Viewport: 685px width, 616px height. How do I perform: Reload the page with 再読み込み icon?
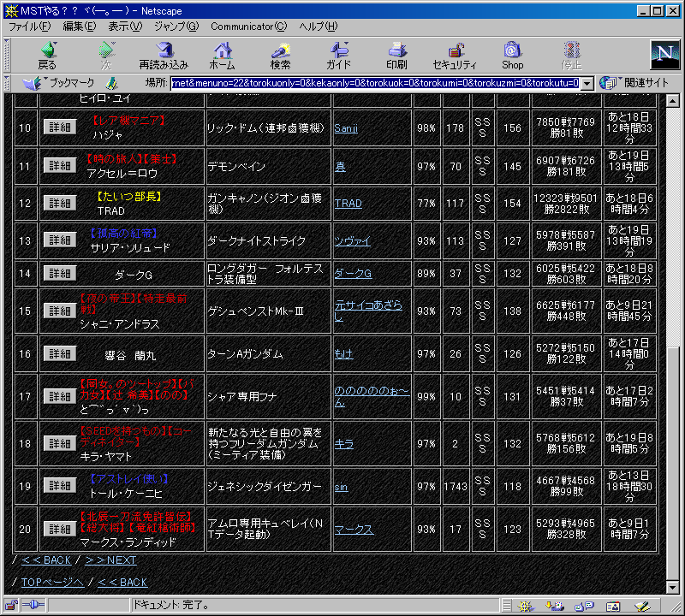tap(164, 56)
